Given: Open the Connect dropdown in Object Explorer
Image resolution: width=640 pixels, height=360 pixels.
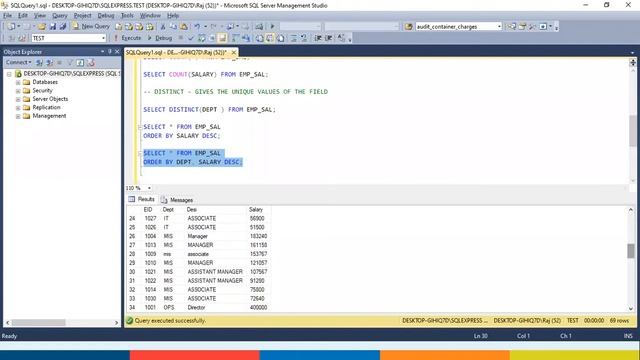Looking at the screenshot, I should (18, 62).
